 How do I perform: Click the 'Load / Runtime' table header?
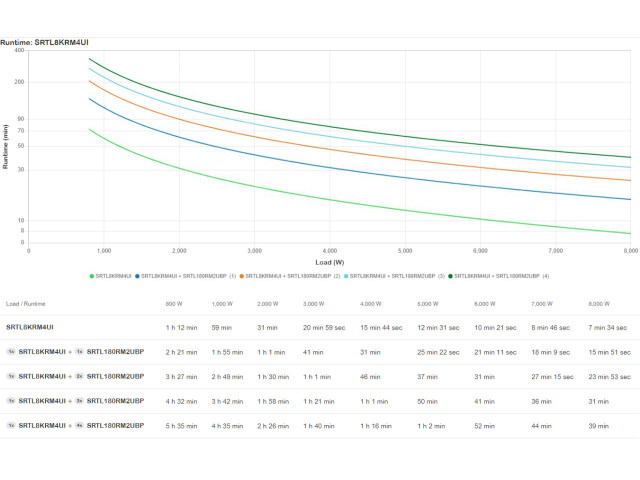tap(25, 304)
